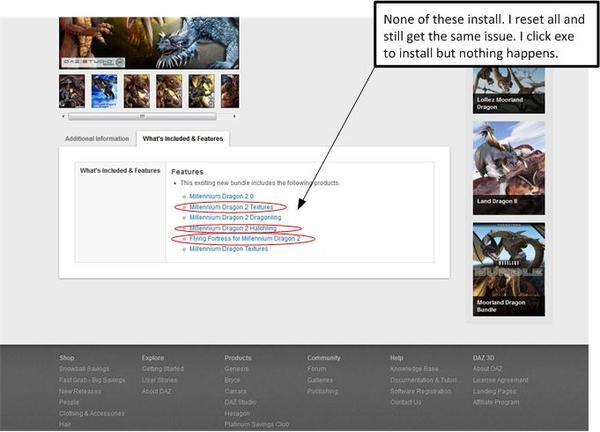Click the DAZ 3D footer heading
The width and height of the screenshot is (600, 432).
[x=483, y=358]
